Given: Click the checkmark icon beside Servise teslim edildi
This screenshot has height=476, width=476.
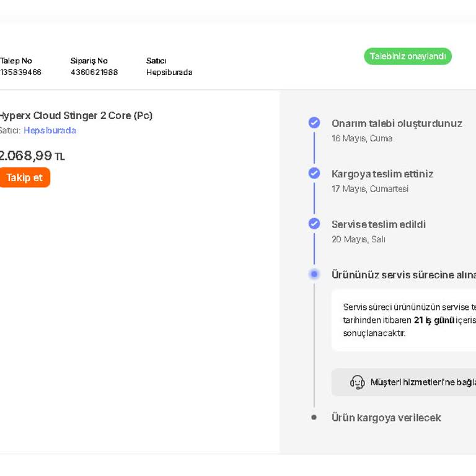Looking at the screenshot, I should (x=314, y=224).
